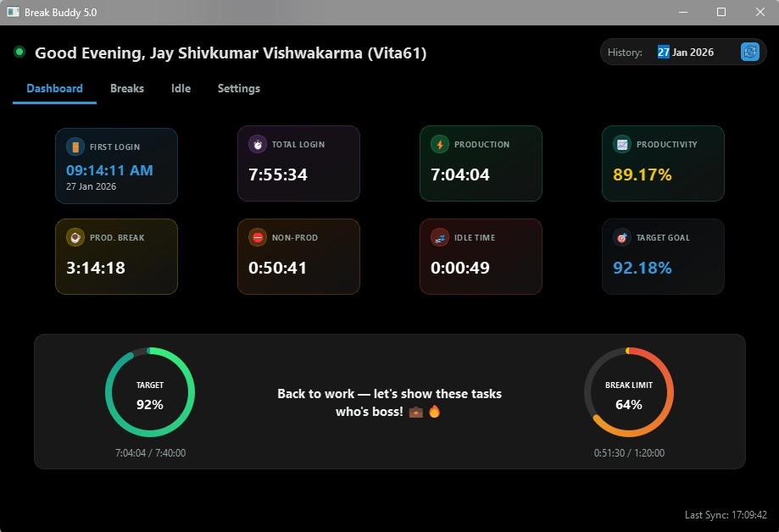Click the Non-Prod red stop icon
Image resolution: width=779 pixels, height=532 pixels.
click(258, 238)
